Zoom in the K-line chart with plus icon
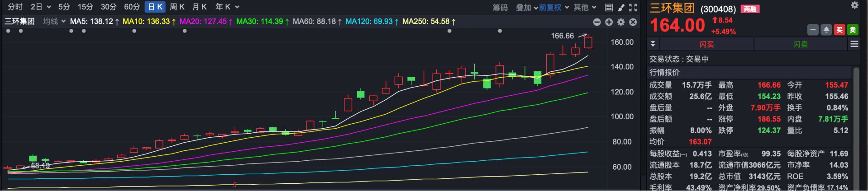Image resolution: width=868 pixels, height=191 pixels. click(x=609, y=22)
